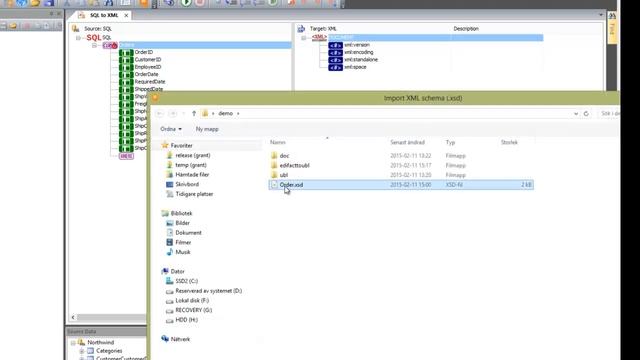
Task: Go up one folder level in the dialog
Action: pos(194,113)
